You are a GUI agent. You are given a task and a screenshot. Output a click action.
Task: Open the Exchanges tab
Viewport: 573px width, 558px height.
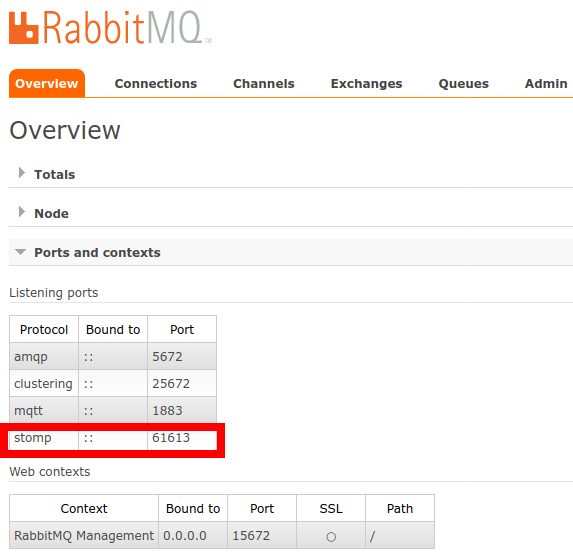366,84
